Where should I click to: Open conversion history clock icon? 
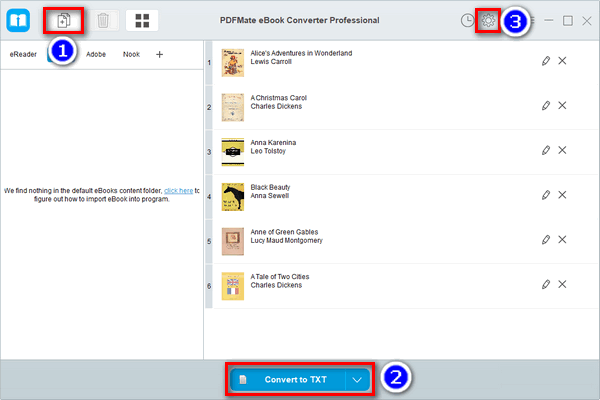(x=467, y=20)
